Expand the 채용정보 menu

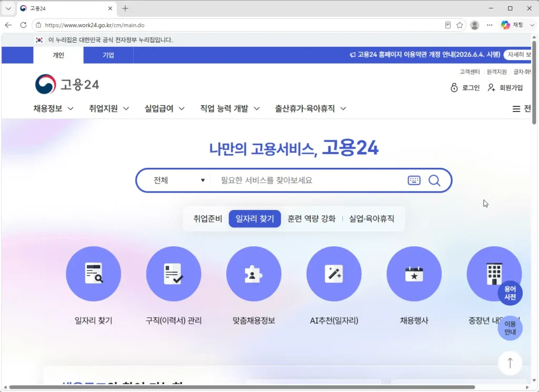(x=53, y=108)
